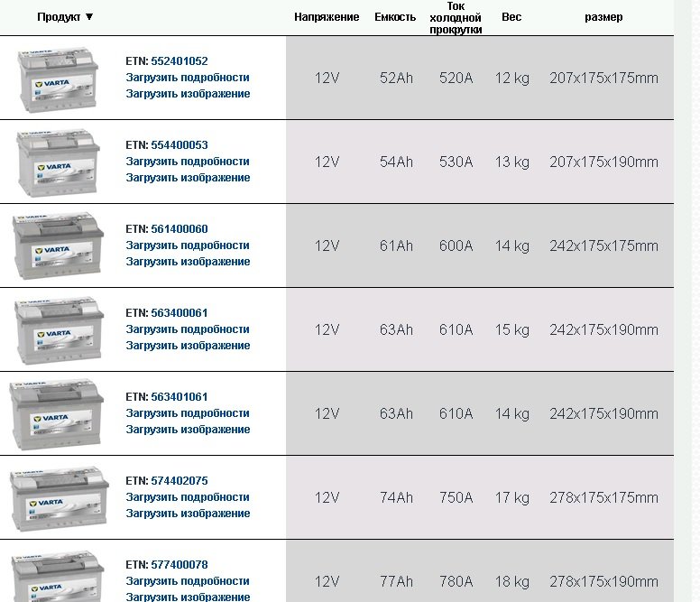Open Загрузить изображение for ETN 561400060
This screenshot has width=700, height=602.
pyautogui.click(x=188, y=262)
